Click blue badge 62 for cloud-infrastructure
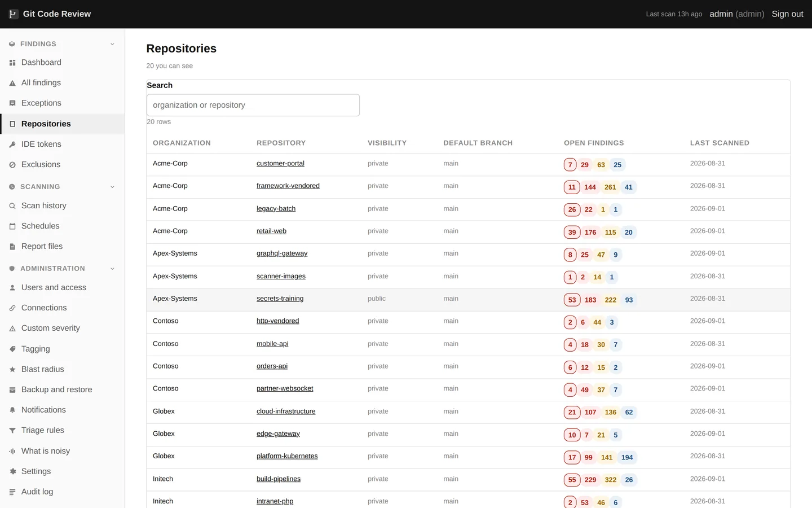The height and width of the screenshot is (508, 812). click(629, 413)
